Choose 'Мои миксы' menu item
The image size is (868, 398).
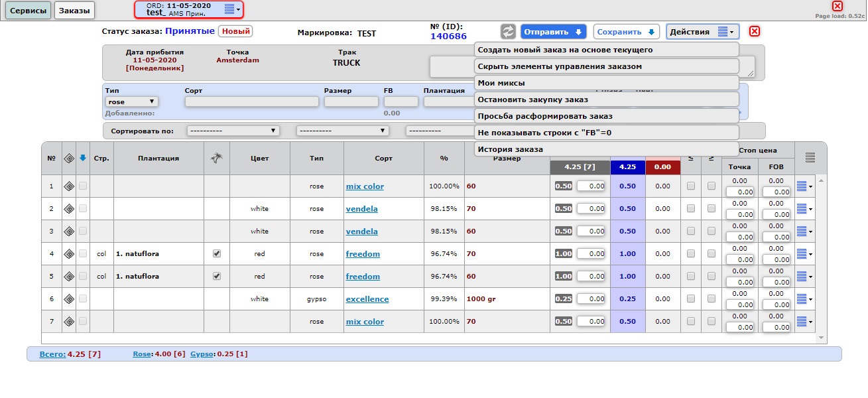[x=607, y=83]
